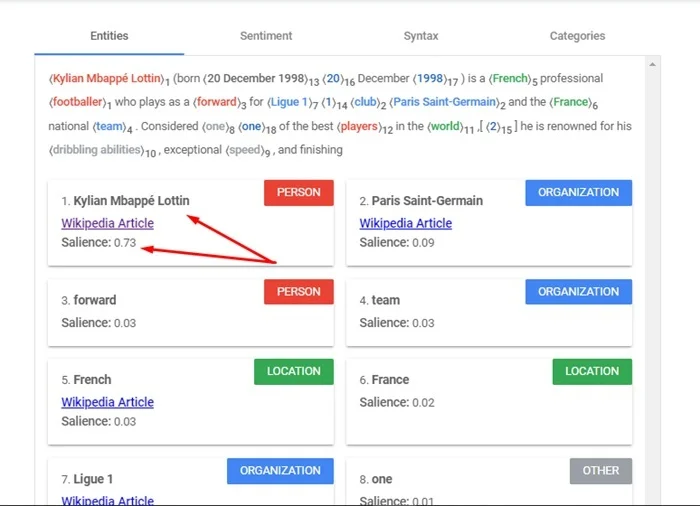The image size is (700, 506).
Task: Open Ligue 1 Wikipedia Article link
Action: click(x=108, y=500)
